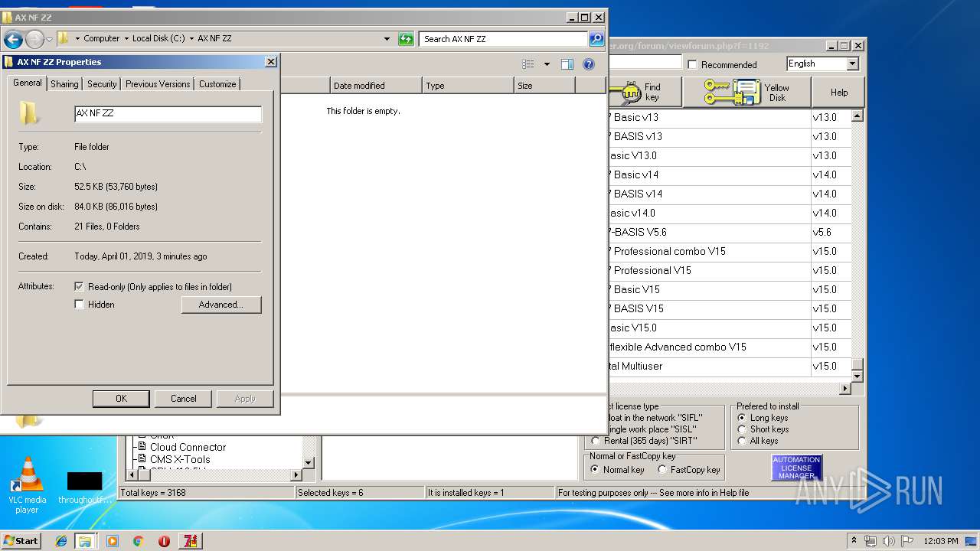980x551 pixels.
Task: Open Explorer help via question mark icon
Action: click(589, 64)
